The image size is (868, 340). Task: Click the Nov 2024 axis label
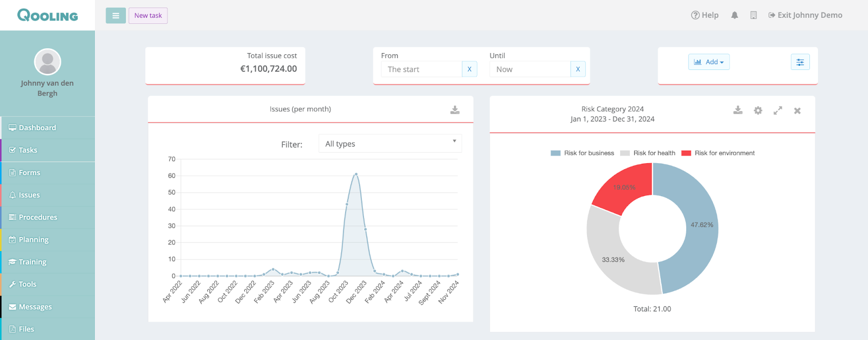[x=449, y=292]
